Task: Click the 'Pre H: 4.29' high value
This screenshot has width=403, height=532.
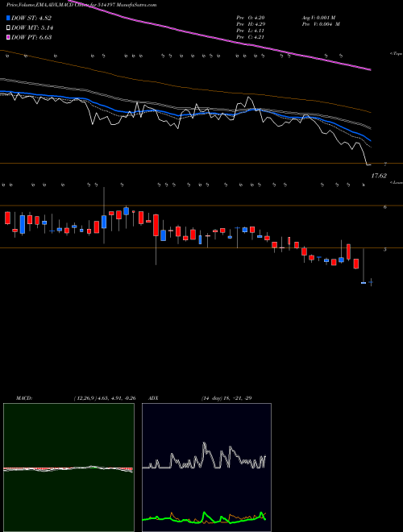Action: click(251, 24)
